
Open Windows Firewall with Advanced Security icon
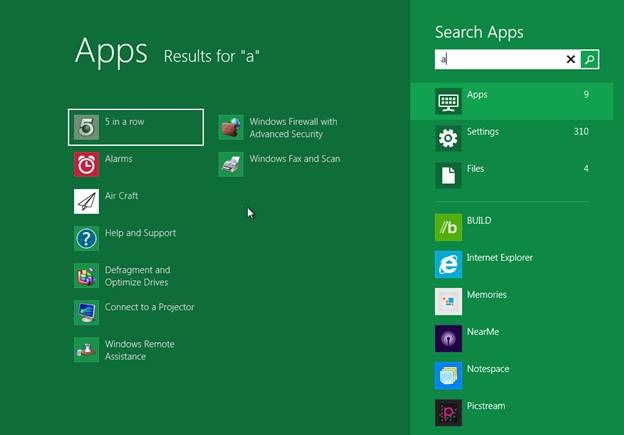point(231,127)
